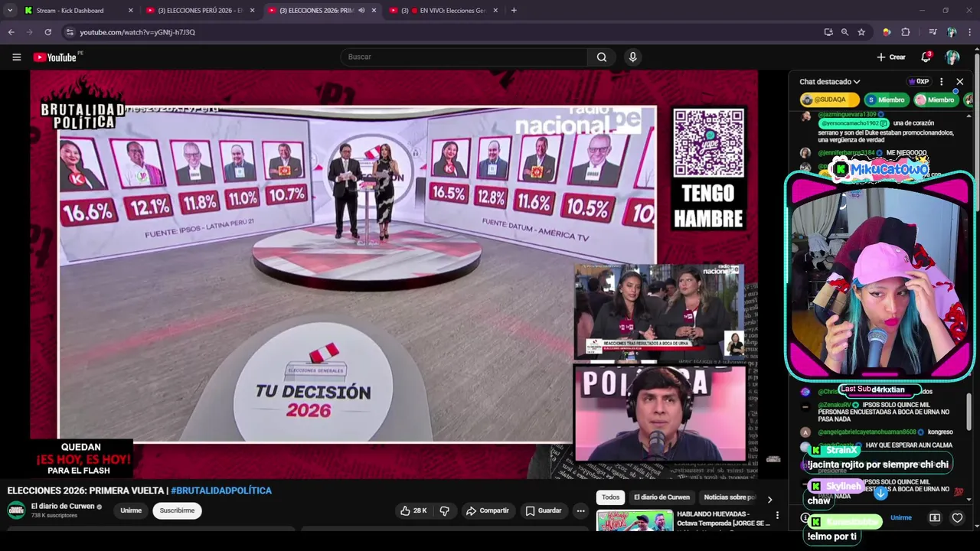Click the Unirme link in chat footer
980x551 pixels.
901,518
